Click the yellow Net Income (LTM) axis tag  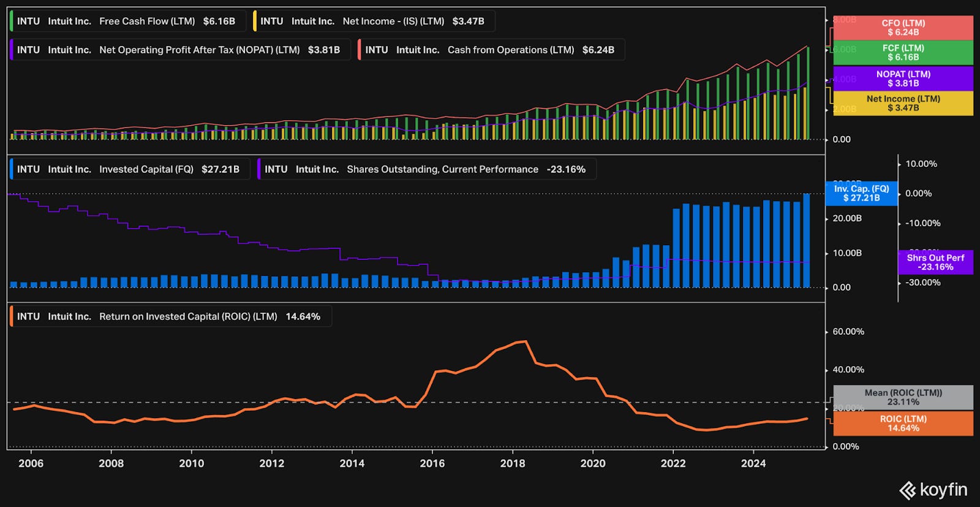click(903, 103)
